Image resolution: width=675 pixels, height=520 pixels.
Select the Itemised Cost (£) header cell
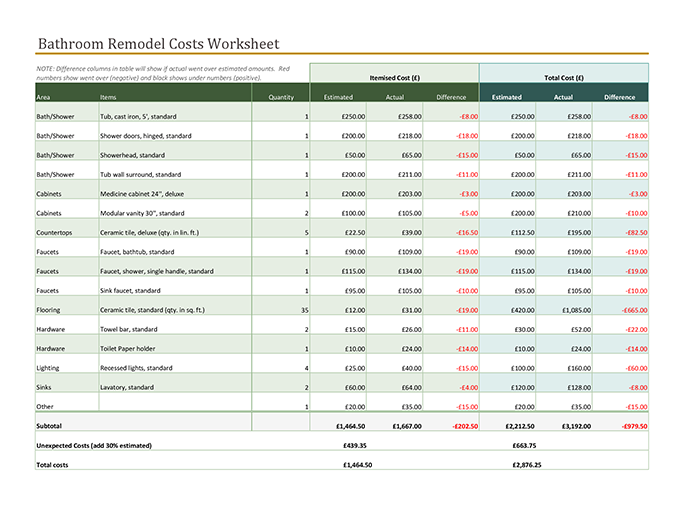(x=394, y=77)
